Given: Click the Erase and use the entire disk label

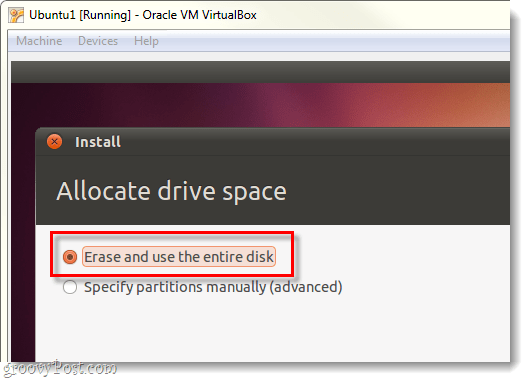Looking at the screenshot, I should point(179,257).
